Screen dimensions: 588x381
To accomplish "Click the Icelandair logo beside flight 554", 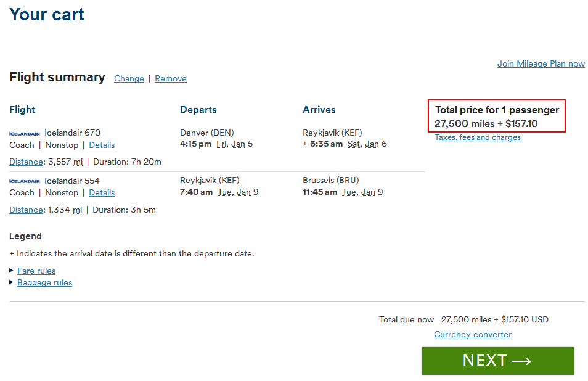I will [25, 181].
